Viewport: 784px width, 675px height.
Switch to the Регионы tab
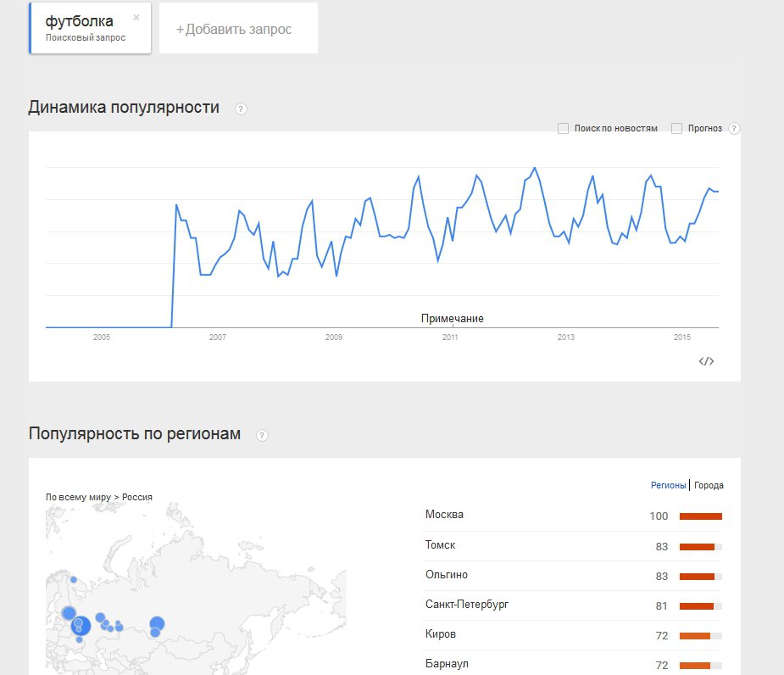(x=668, y=486)
